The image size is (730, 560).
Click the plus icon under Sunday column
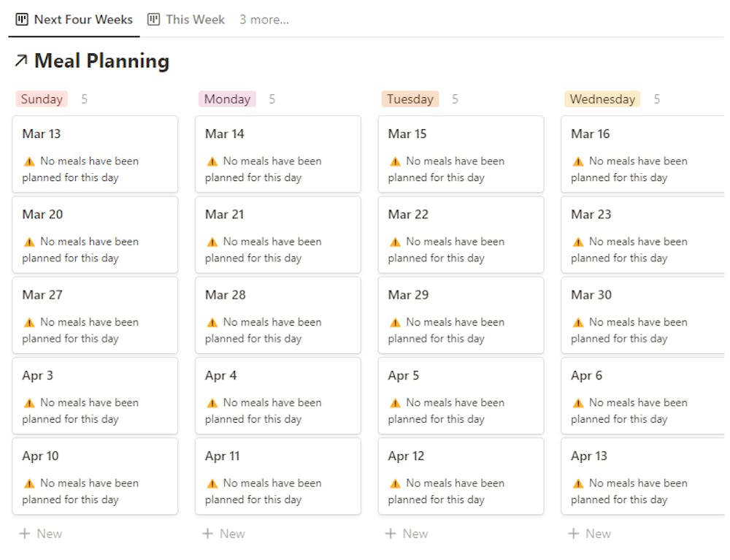25,534
